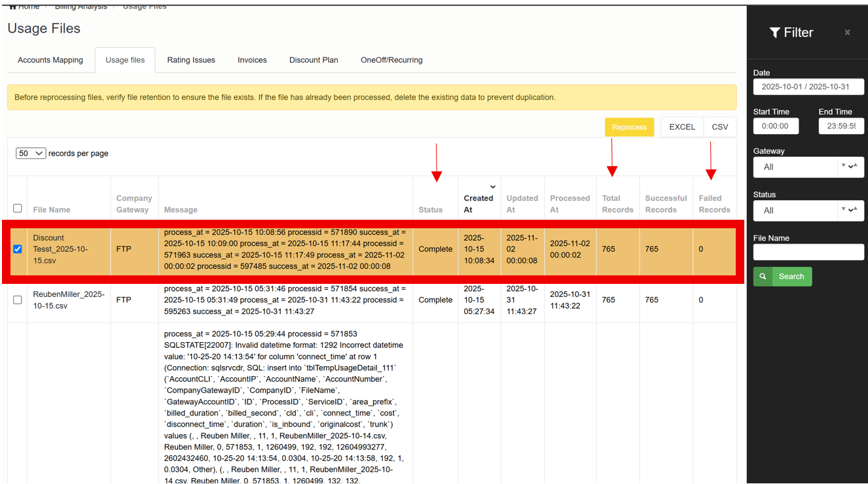
Task: Click the funnel Filter icon
Action: click(774, 33)
